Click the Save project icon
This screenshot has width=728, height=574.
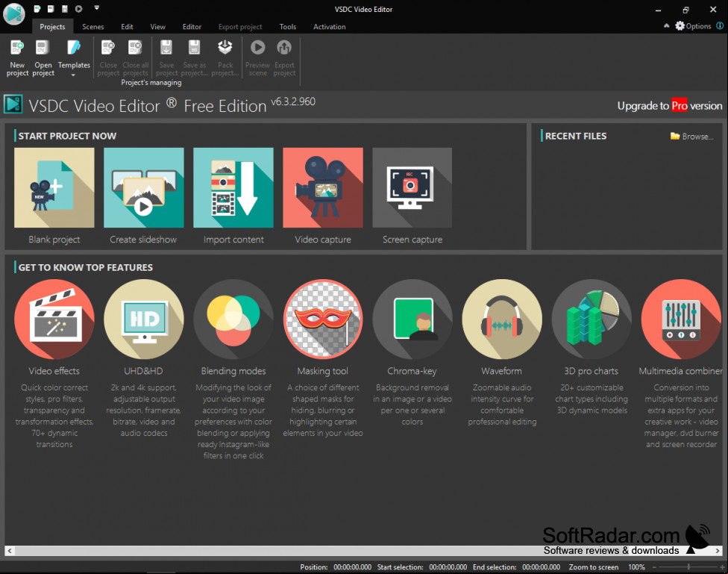tap(166, 48)
